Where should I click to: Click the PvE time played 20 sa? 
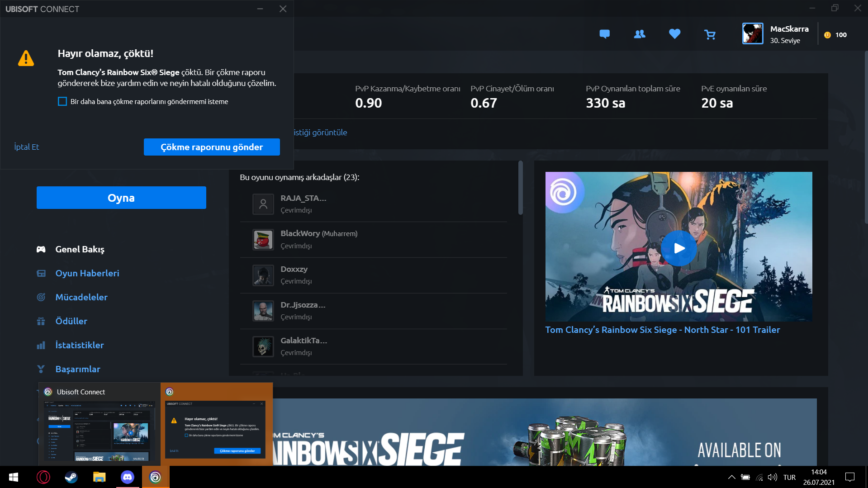(x=717, y=103)
